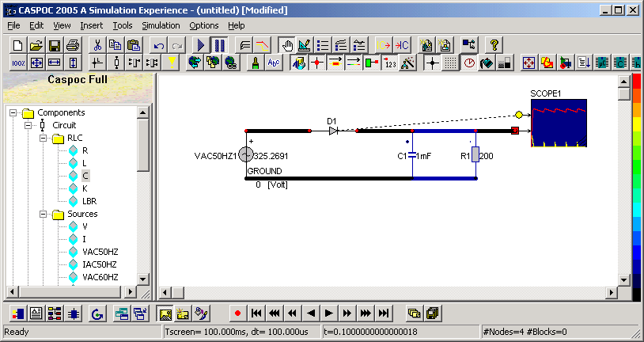Open the File menu
The height and width of the screenshot is (342, 644).
[13, 25]
